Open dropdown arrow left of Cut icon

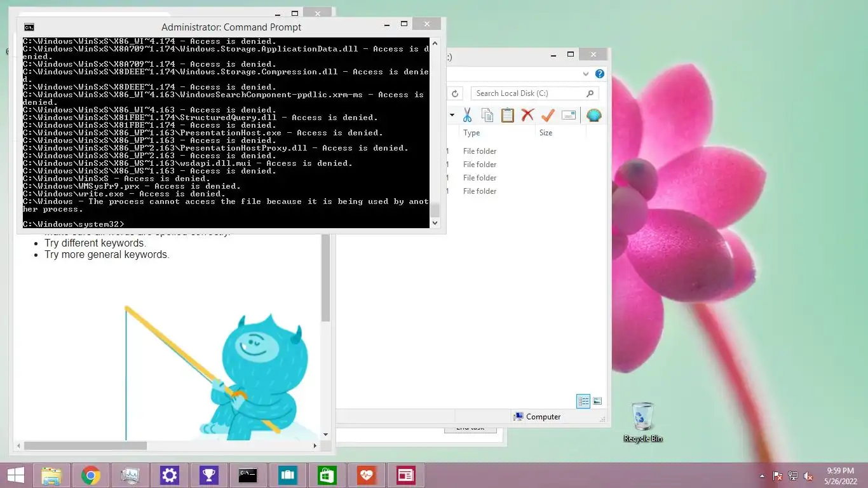452,116
